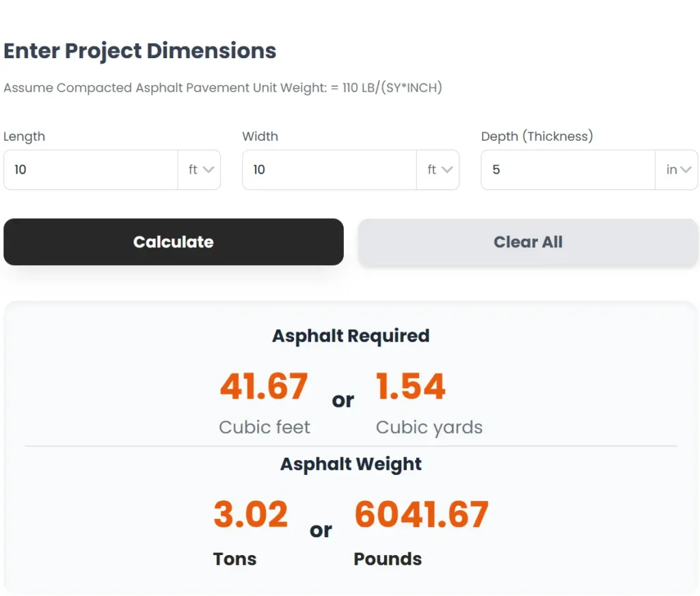
Task: Select the 6041.67 pounds value
Action: click(421, 514)
